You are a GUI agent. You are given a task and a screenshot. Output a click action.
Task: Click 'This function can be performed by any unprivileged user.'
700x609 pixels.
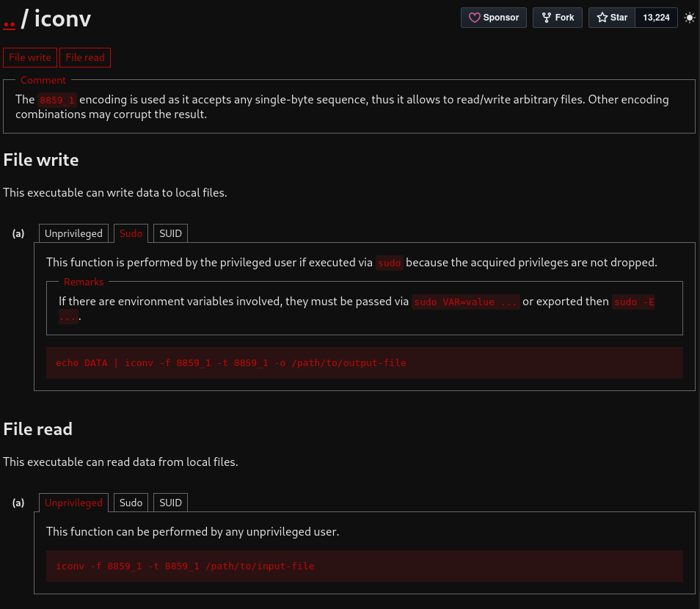[x=192, y=531]
